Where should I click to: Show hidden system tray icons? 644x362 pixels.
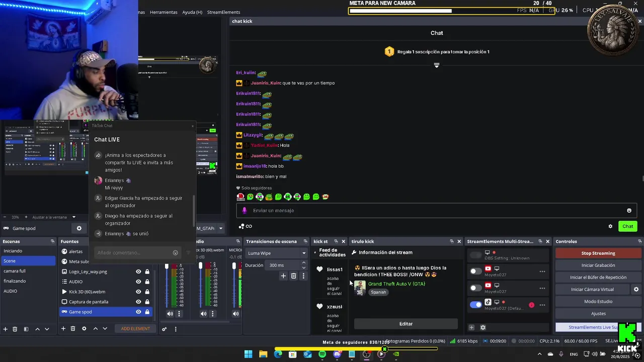click(540, 354)
